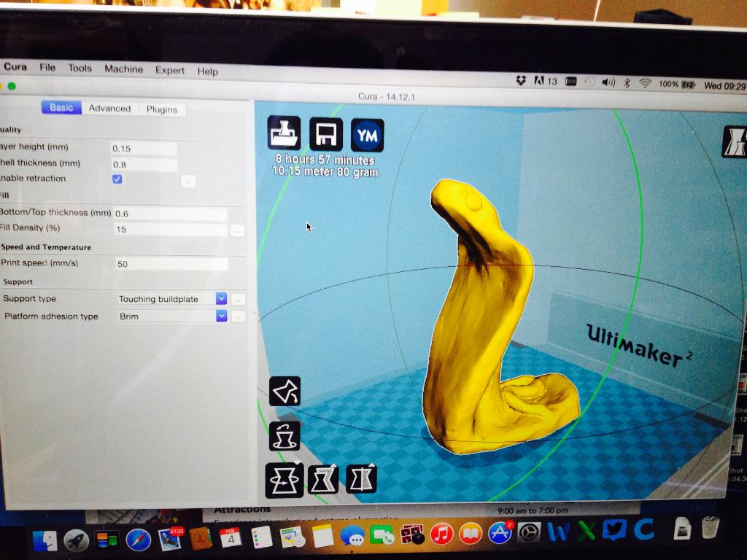Select the Mirror tool icon
This screenshot has width=747, height=560.
click(x=362, y=478)
